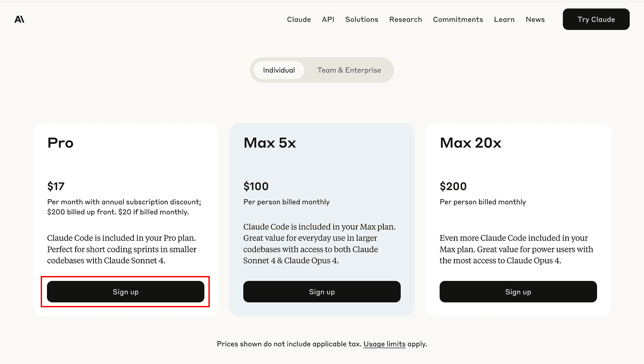Select the Individual plan toggle
This screenshot has height=364, width=644.
tap(279, 70)
